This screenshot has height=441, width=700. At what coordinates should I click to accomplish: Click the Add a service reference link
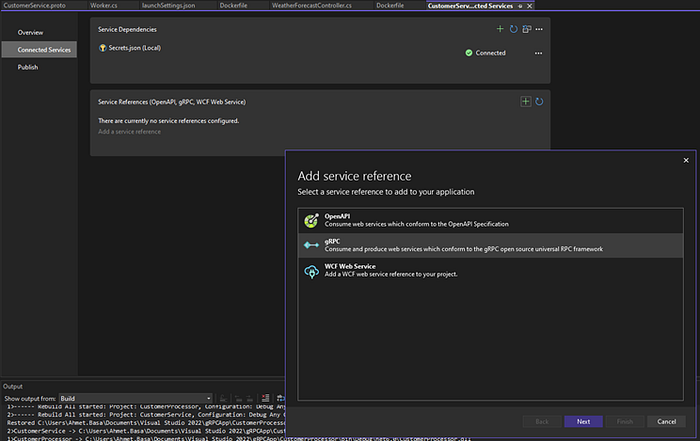(129, 132)
